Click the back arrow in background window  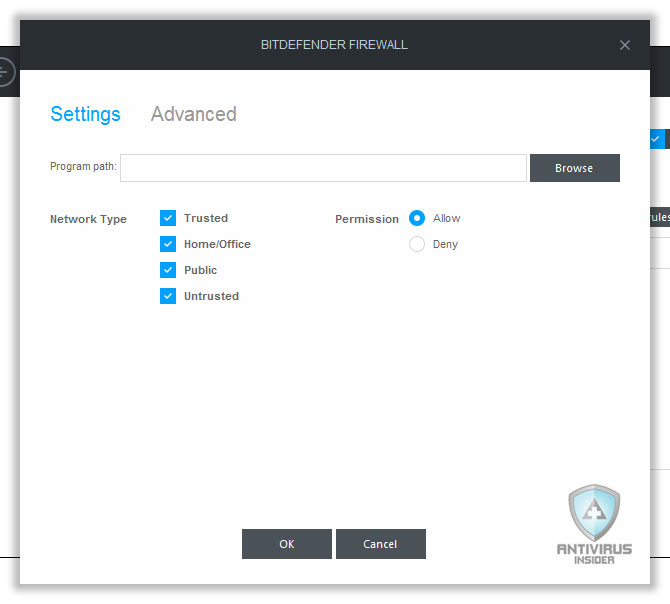(x=5, y=72)
